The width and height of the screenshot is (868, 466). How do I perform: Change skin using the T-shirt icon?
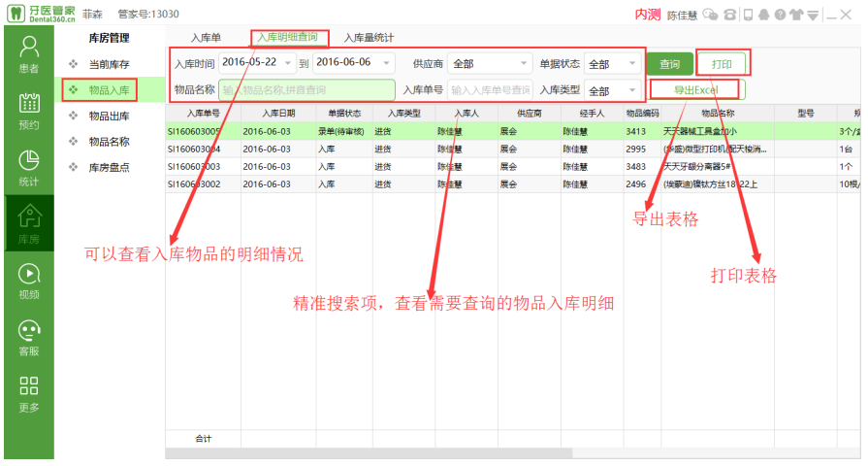(x=796, y=15)
